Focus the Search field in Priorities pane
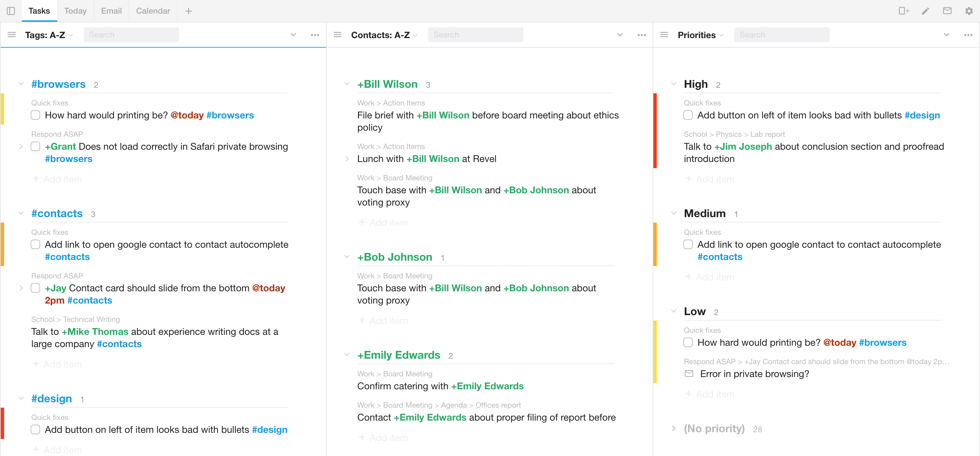This screenshot has height=456, width=980. point(782,35)
